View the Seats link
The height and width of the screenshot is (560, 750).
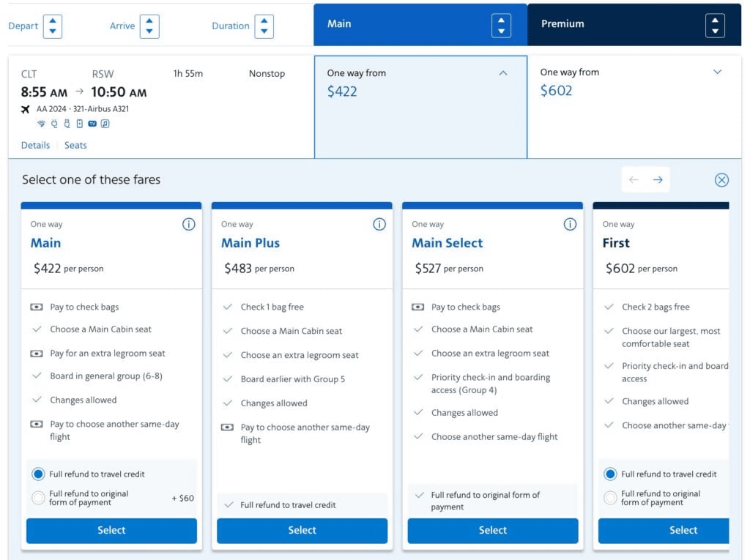[x=75, y=145]
